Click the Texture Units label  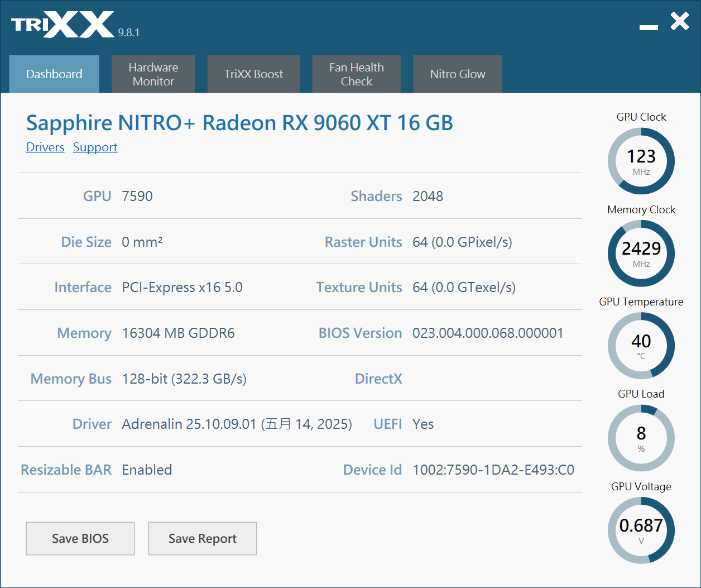[x=359, y=287]
